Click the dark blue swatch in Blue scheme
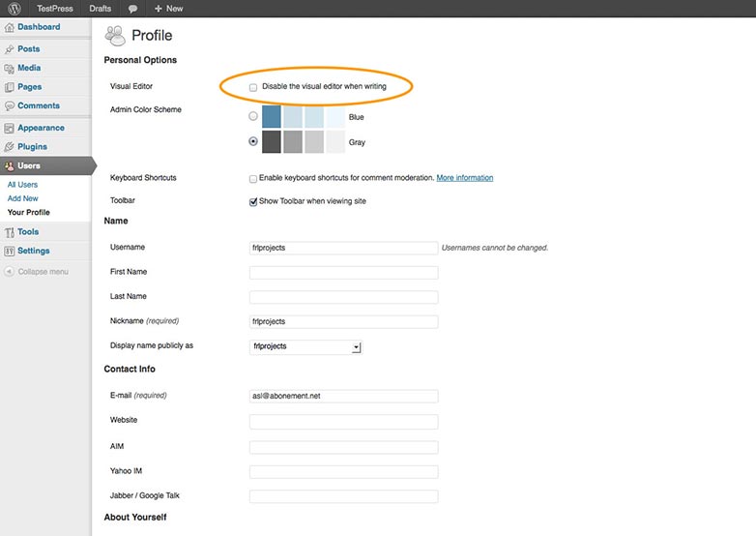 [272, 117]
